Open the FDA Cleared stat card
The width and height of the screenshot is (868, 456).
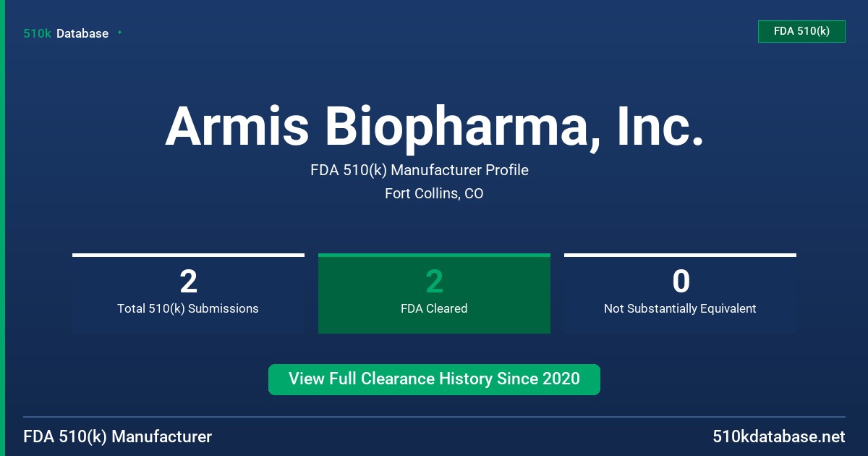pyautogui.click(x=434, y=293)
